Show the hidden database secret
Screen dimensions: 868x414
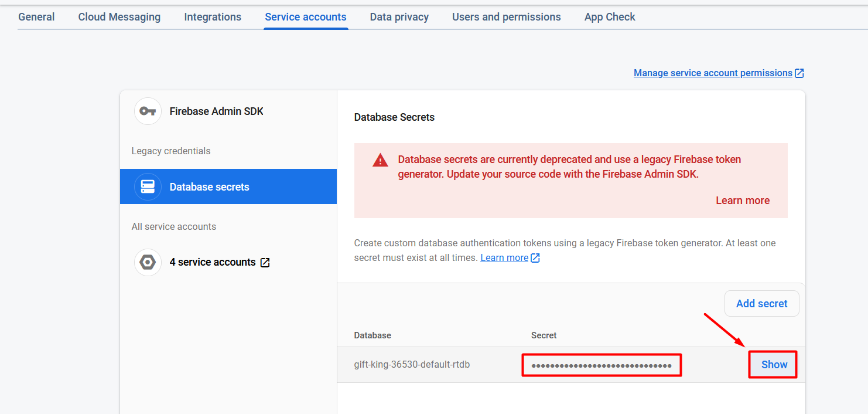pos(774,365)
